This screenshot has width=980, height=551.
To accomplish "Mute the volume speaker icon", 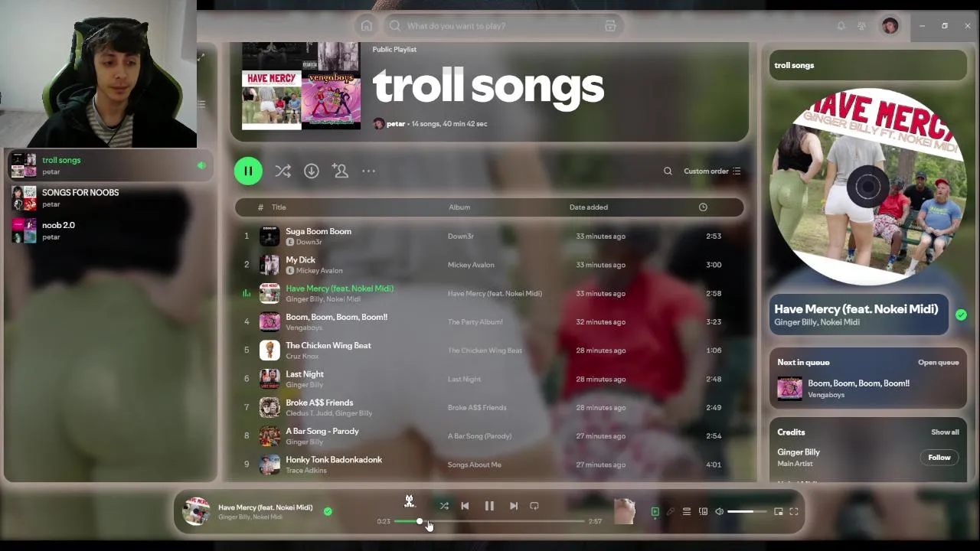I will point(719,512).
